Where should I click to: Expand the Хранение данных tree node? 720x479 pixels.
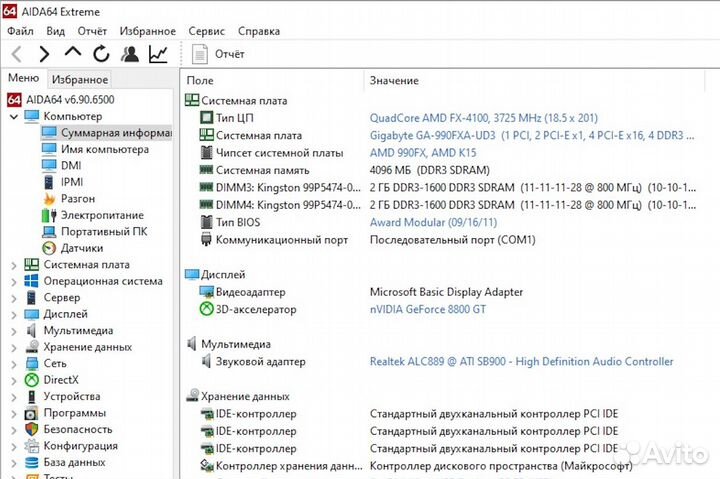click(14, 348)
